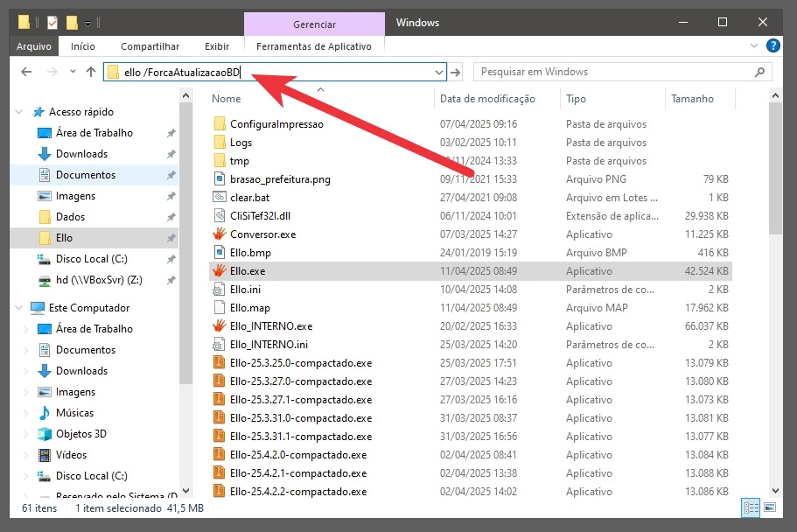The height and width of the screenshot is (532, 797).
Task: Click Ello-25.3.25.0-compactado.exe archive icon
Action: [x=219, y=362]
